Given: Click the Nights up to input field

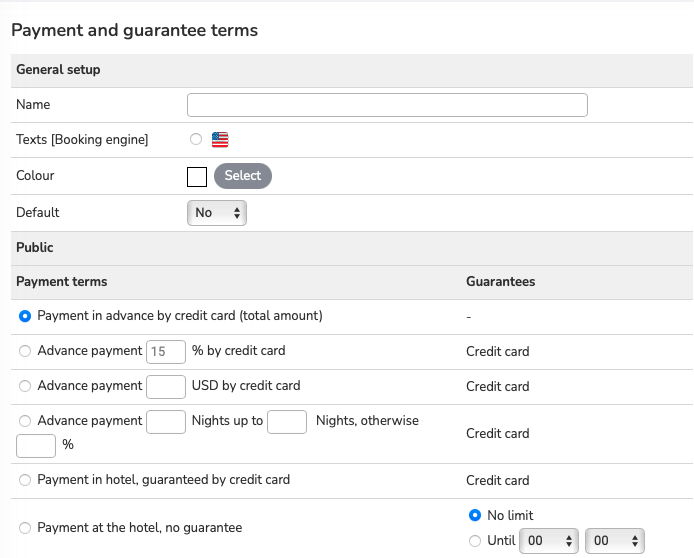Looking at the screenshot, I should [x=287, y=422].
